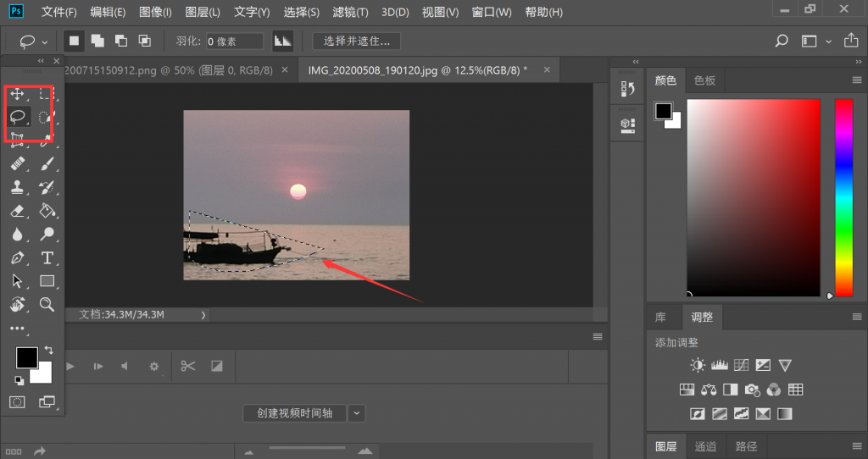Select the Lasso tool in toolbox

point(18,117)
